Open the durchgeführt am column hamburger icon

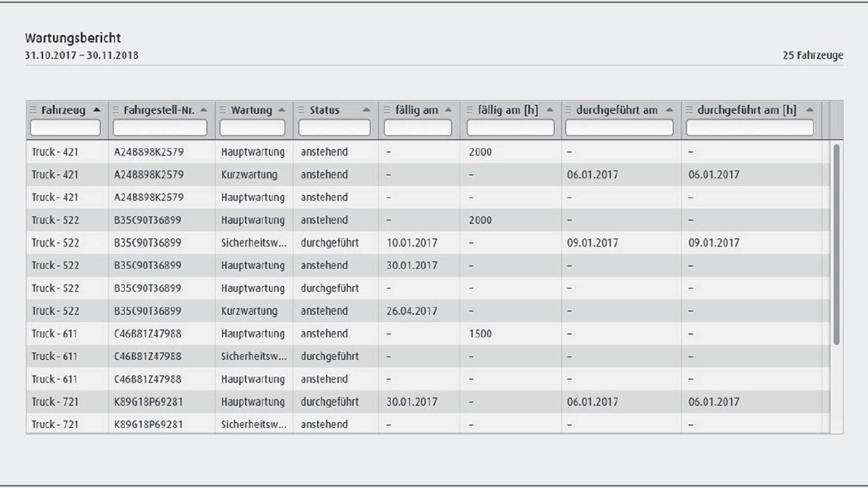(569, 109)
